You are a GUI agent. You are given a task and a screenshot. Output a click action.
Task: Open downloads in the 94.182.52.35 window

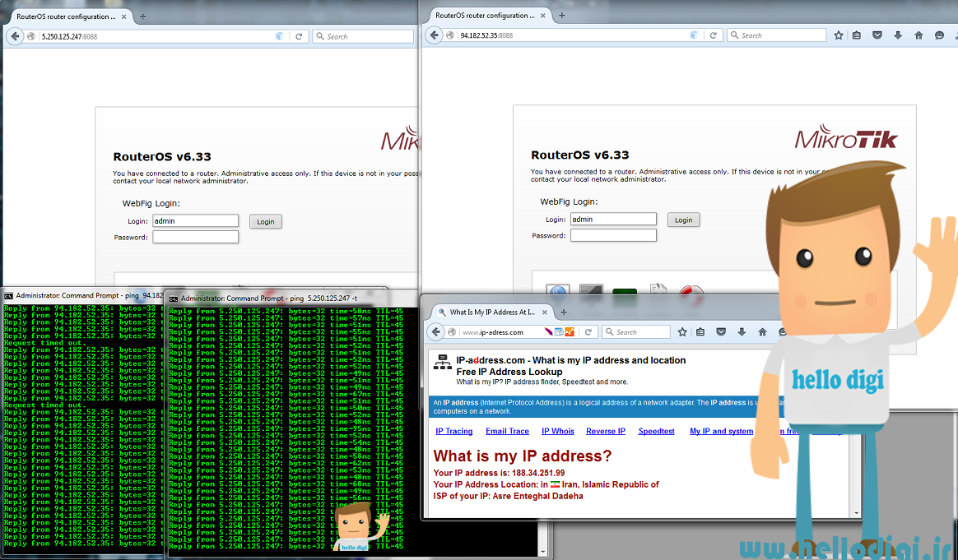[898, 35]
